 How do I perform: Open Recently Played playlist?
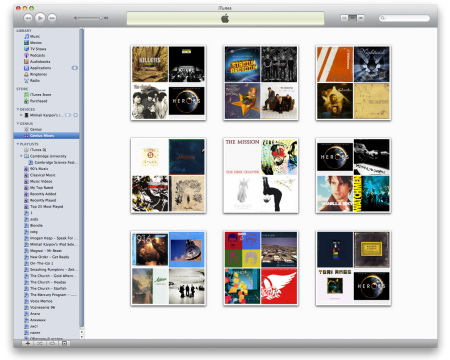coord(47,200)
